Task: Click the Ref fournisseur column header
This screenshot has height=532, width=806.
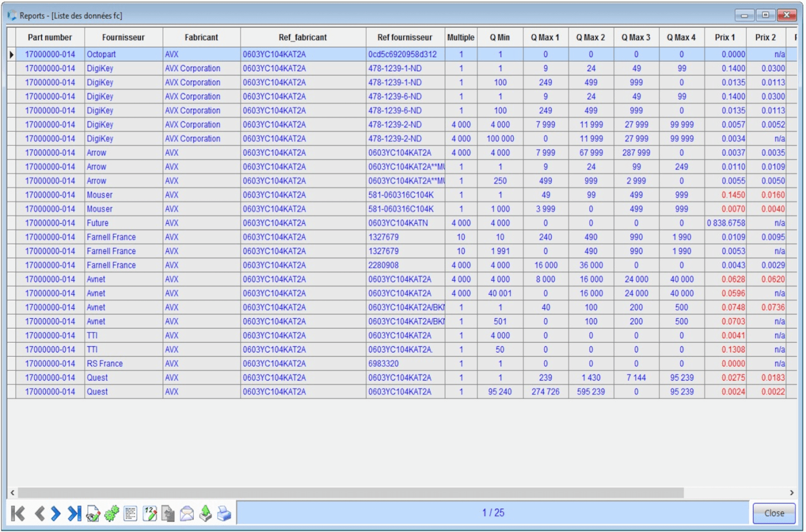Action: click(405, 38)
